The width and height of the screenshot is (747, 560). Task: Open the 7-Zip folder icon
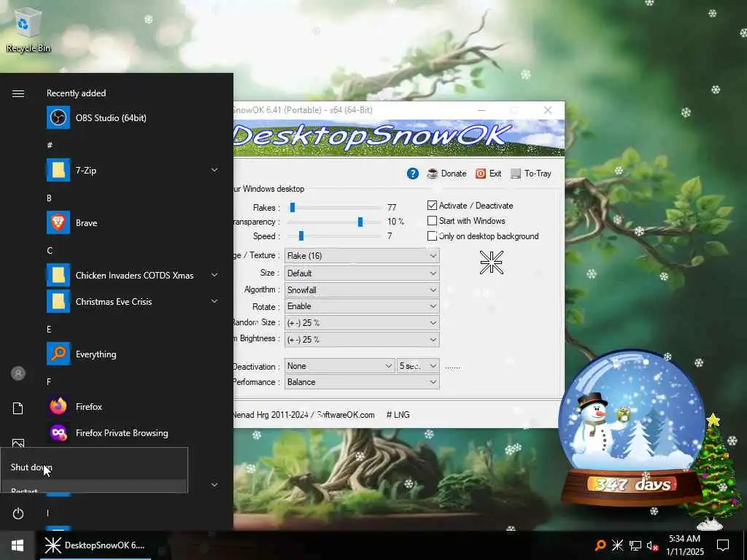[58, 170]
